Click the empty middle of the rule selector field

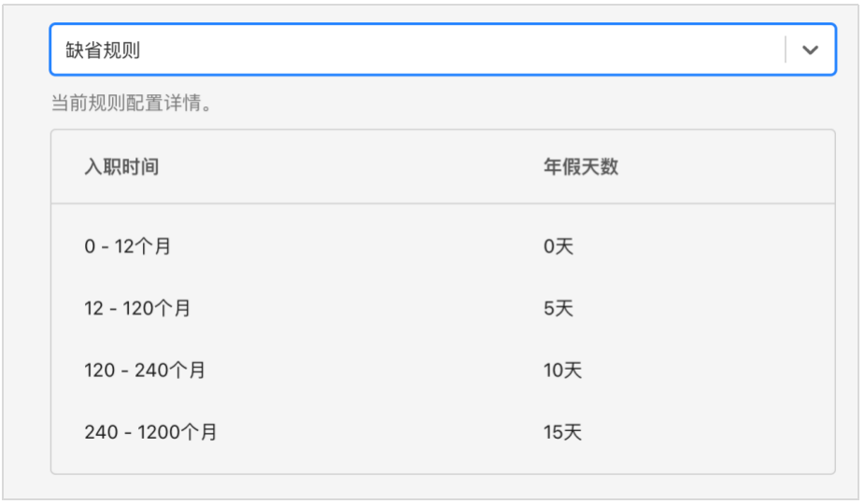[462, 49]
